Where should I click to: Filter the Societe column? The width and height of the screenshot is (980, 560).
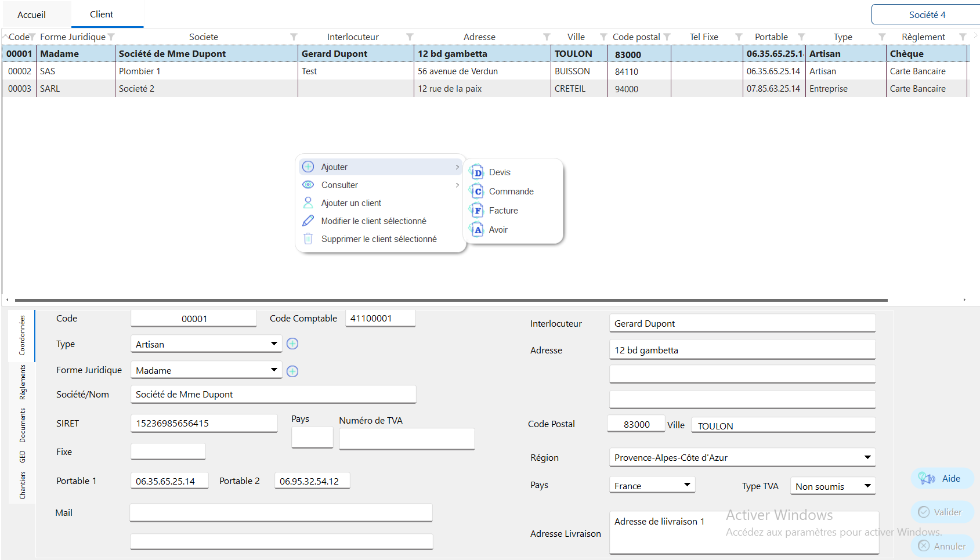tap(294, 37)
